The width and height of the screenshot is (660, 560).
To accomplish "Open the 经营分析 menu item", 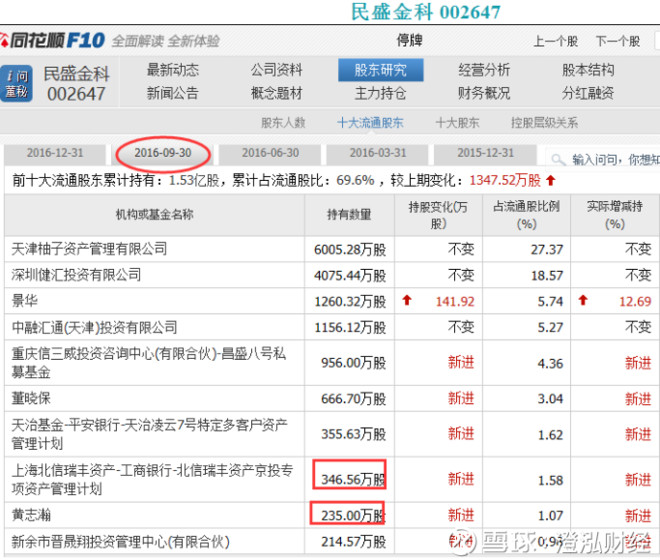I will [x=484, y=69].
